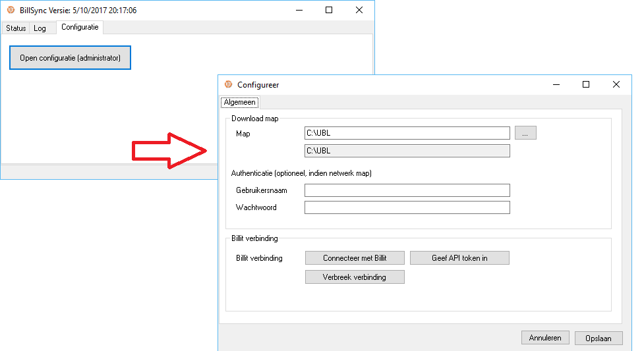
Task: Focus the Gebruikersnaam input field
Action: tap(407, 190)
